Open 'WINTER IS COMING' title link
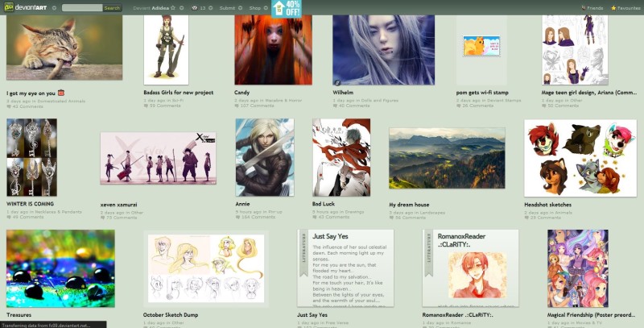This screenshot has width=644, height=328. (x=30, y=204)
